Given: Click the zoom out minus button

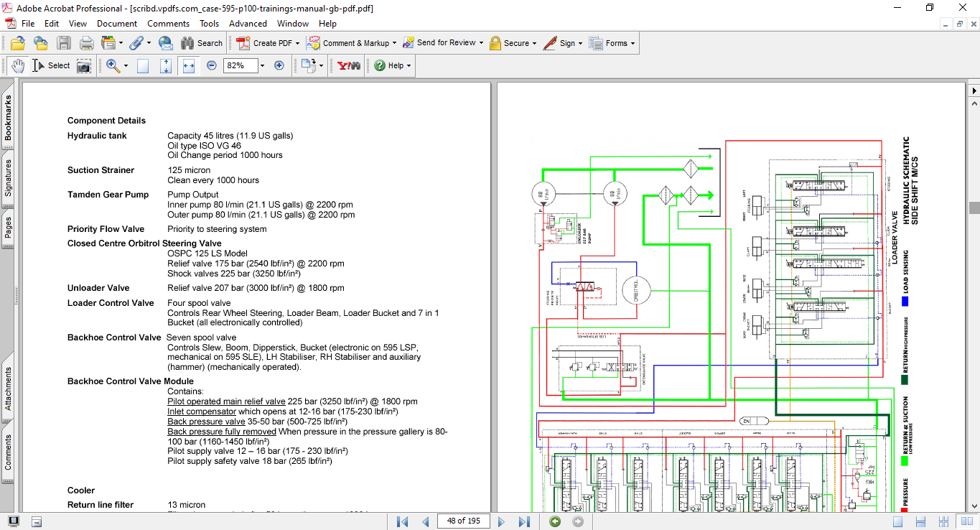Looking at the screenshot, I should (x=212, y=65).
